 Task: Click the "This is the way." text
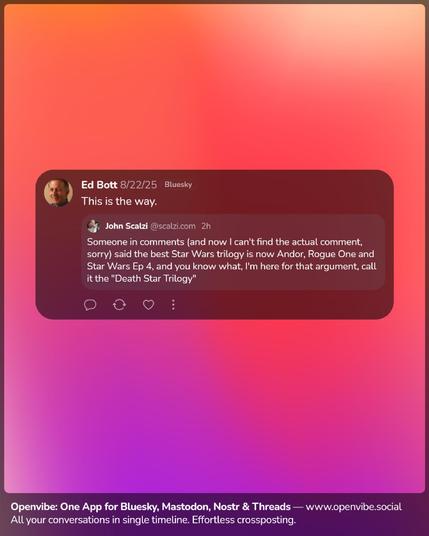coord(119,201)
